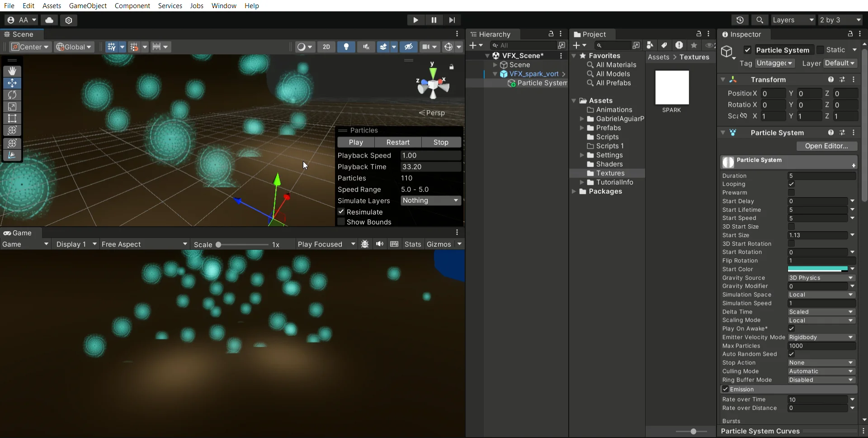Open the Component menu

click(132, 5)
